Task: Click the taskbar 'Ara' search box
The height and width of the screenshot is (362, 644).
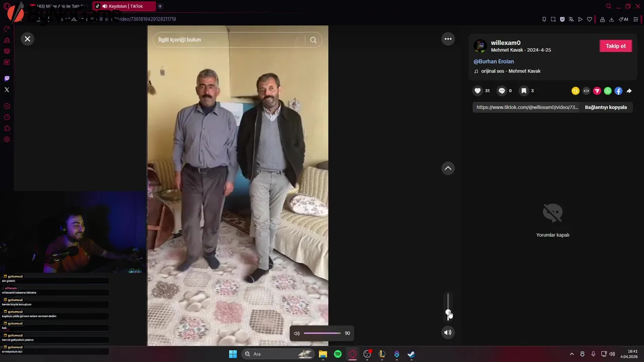Action: pyautogui.click(x=277, y=354)
